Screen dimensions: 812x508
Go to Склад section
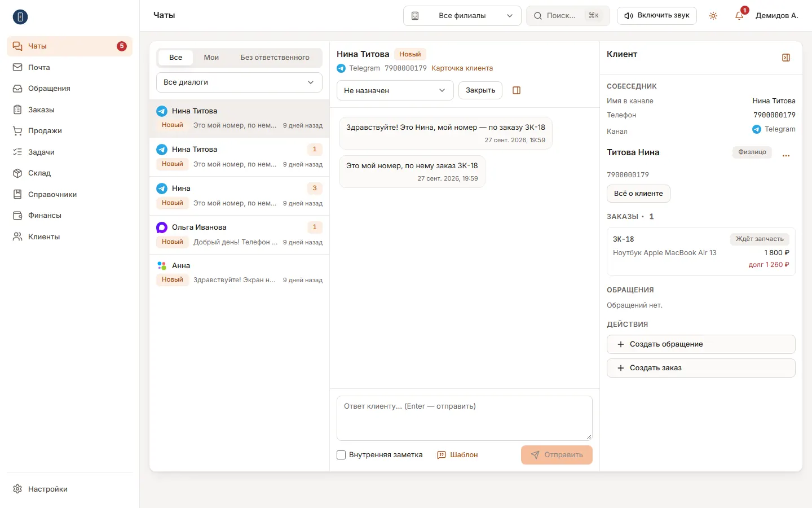coord(69,173)
